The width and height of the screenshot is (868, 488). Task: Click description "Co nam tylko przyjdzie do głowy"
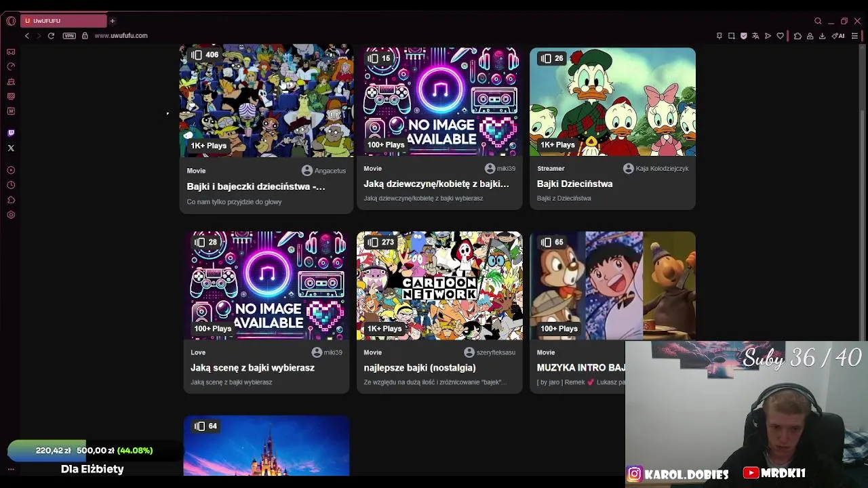coord(234,202)
